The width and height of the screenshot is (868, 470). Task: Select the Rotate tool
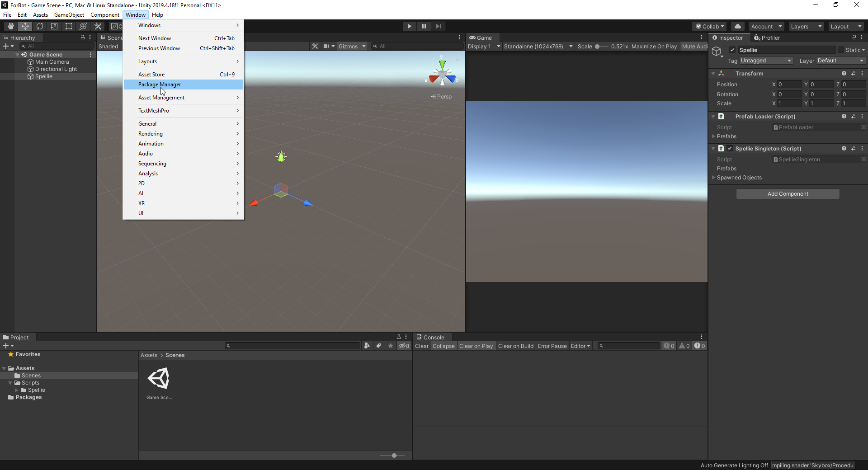pyautogui.click(x=40, y=26)
